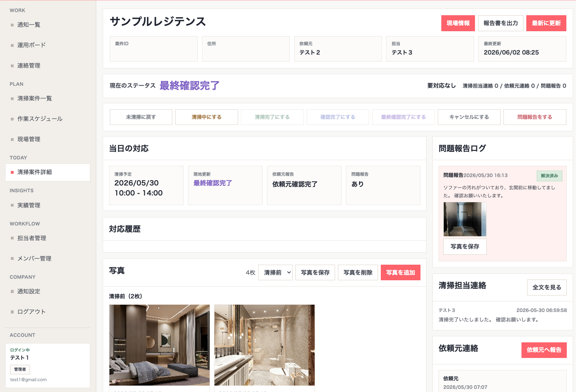Screen dimensions: 576x392
Task: Click the 最終確認完了にする button
Action: click(x=403, y=117)
